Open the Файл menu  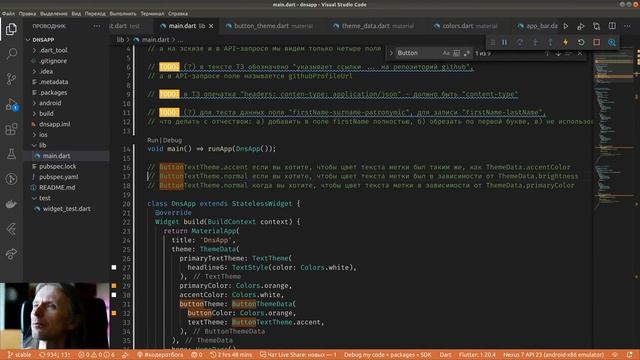[x=8, y=13]
